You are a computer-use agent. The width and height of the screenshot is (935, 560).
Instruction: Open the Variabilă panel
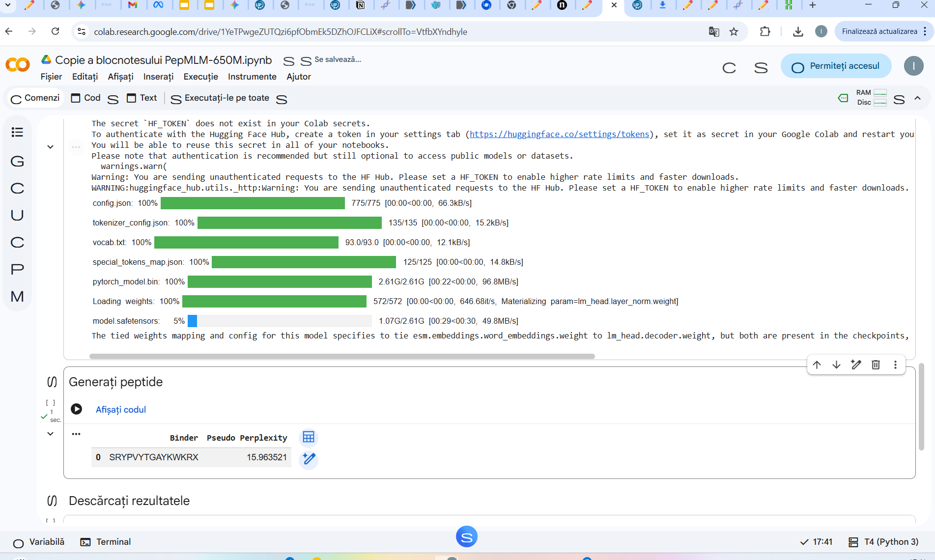(x=39, y=542)
